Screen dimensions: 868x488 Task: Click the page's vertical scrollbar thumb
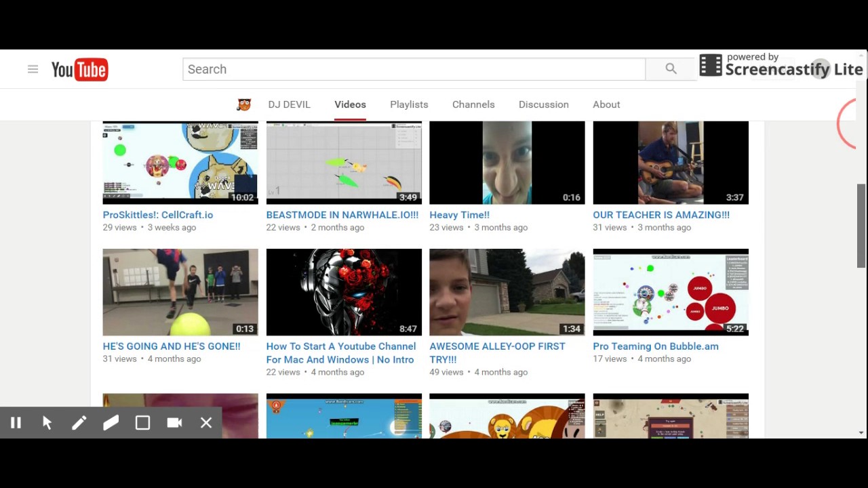(861, 226)
